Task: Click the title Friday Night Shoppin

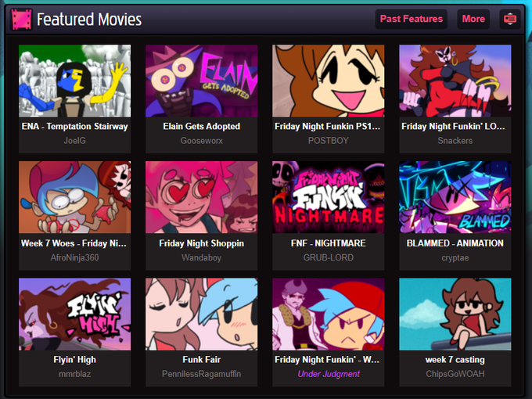Action: tap(202, 243)
